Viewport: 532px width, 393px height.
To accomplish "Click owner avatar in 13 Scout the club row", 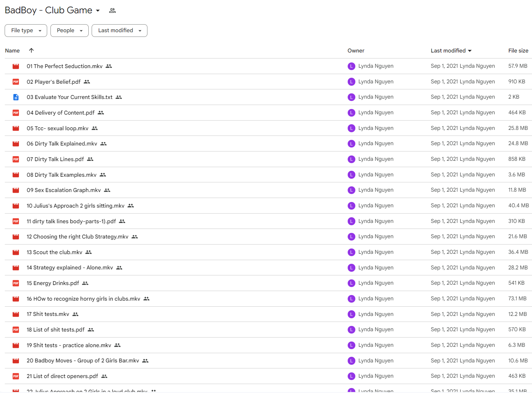I will (351, 252).
